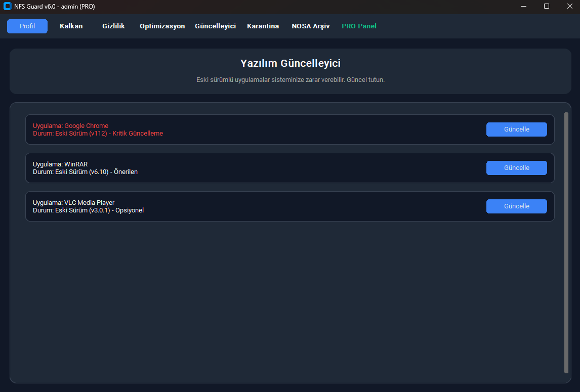Click the NFS Guard app icon in title bar
The image size is (580, 392).
click(8, 6)
